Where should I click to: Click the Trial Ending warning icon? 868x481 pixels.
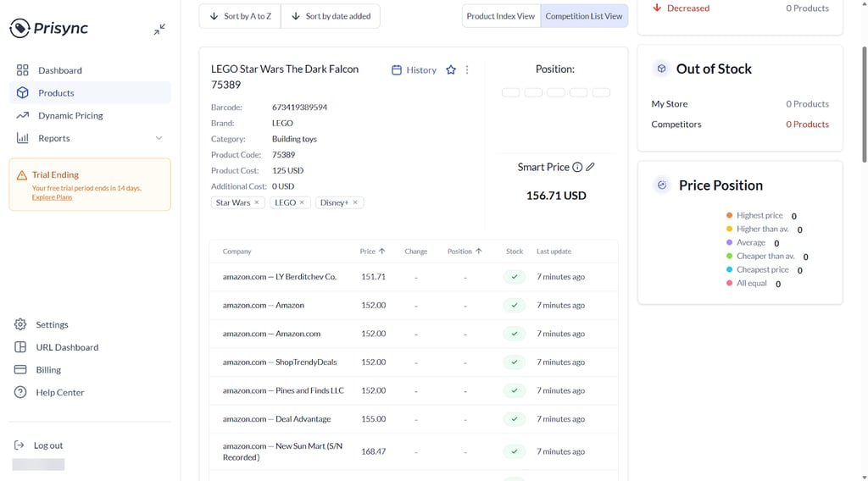click(x=21, y=175)
